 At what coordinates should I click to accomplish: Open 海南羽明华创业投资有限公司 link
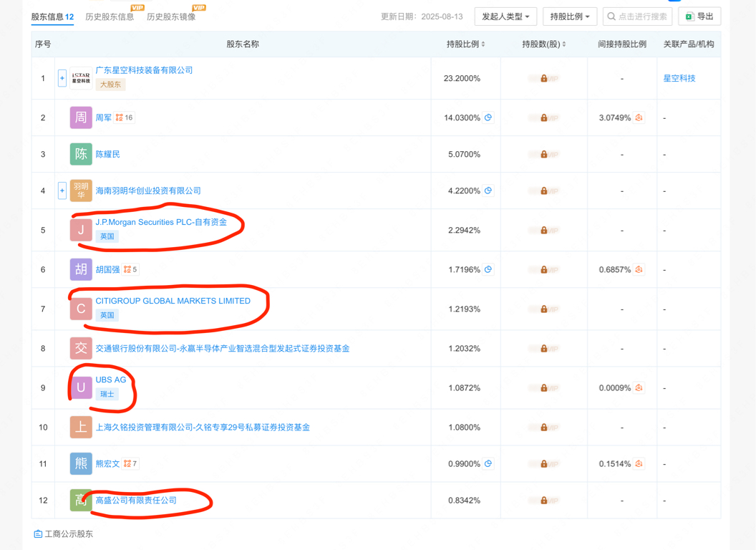click(148, 190)
